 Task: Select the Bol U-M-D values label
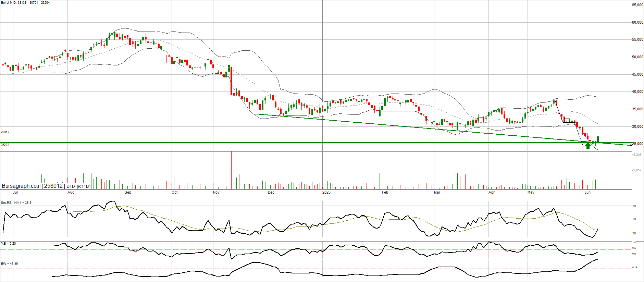tap(25, 3)
